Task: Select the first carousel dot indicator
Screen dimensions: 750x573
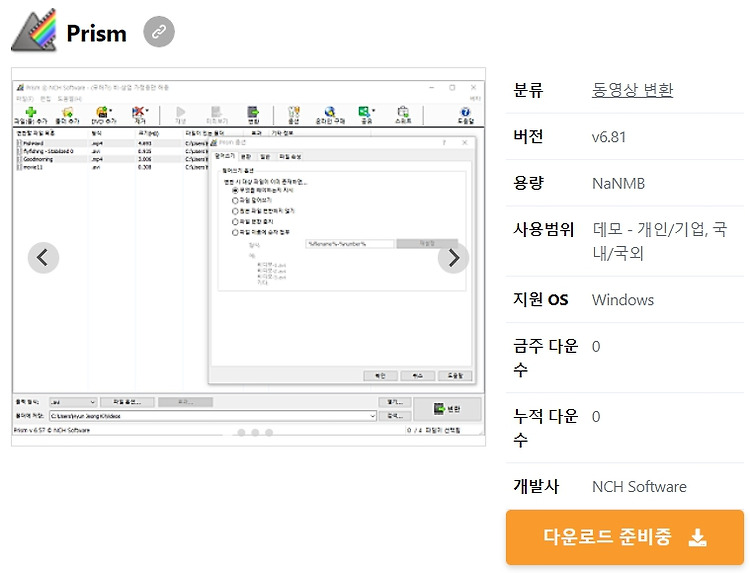Action: [x=241, y=432]
